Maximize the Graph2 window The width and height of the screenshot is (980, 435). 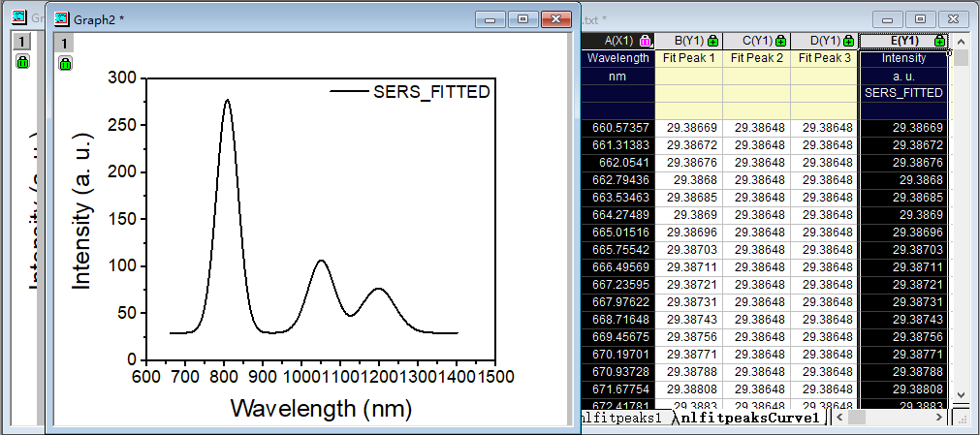point(523,20)
